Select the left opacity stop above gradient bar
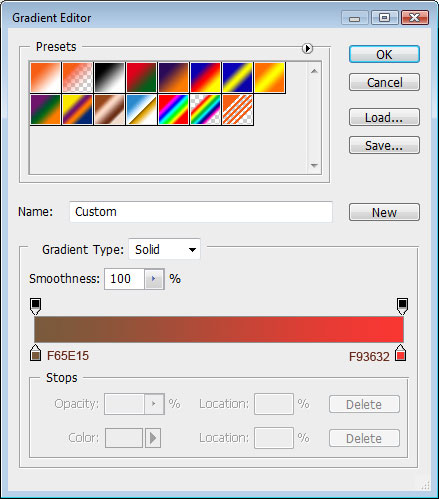Viewport: 439px width, 499px height. (x=36, y=306)
